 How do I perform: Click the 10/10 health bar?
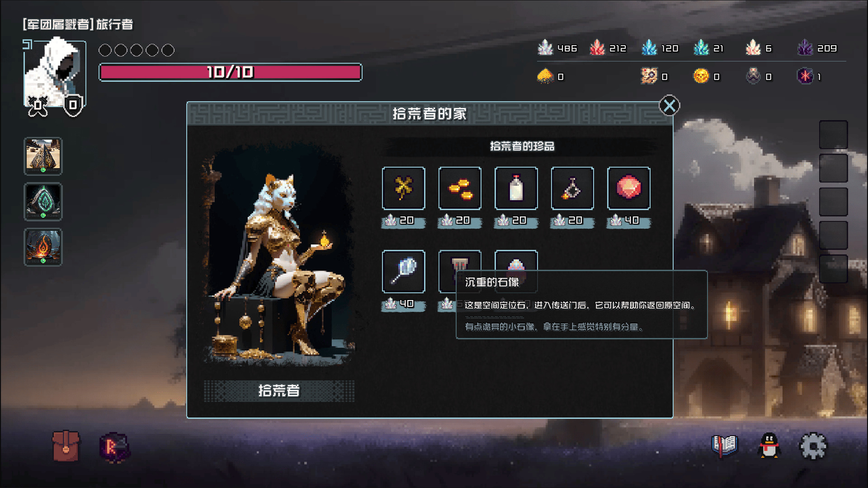(231, 72)
